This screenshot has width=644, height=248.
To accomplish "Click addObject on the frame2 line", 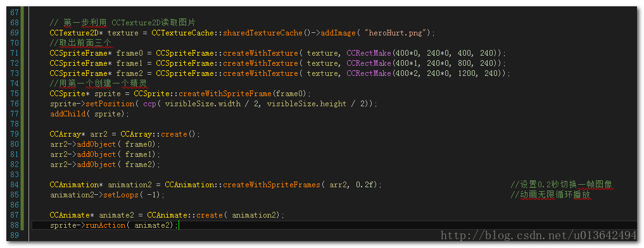I will pyautogui.click(x=96, y=164).
